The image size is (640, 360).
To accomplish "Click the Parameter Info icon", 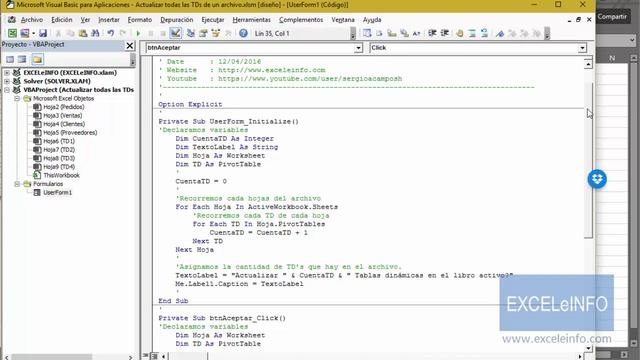I will (x=404, y=33).
